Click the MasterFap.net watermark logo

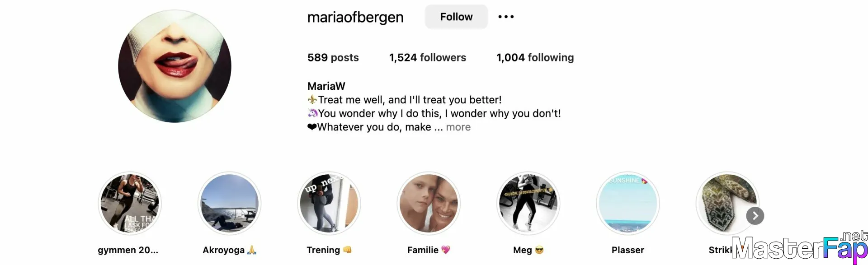pyautogui.click(x=799, y=247)
